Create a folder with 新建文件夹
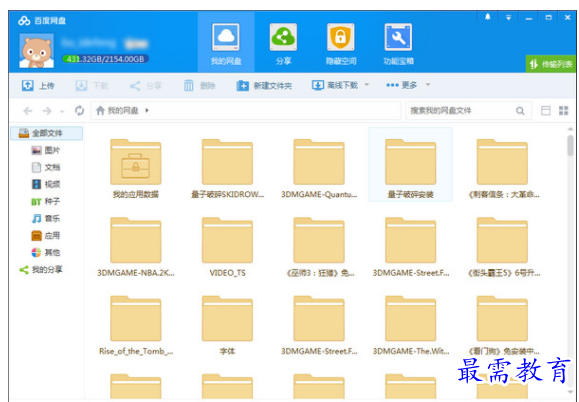This screenshot has height=402, width=579. pos(264,86)
